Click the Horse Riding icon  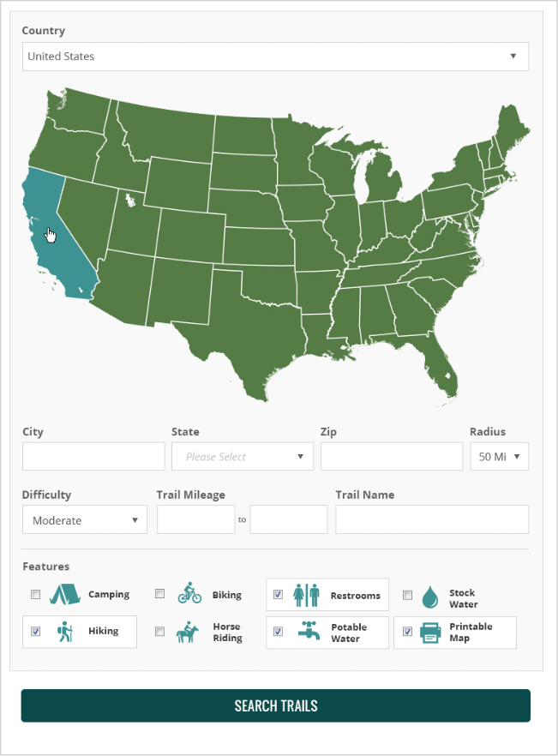point(189,632)
